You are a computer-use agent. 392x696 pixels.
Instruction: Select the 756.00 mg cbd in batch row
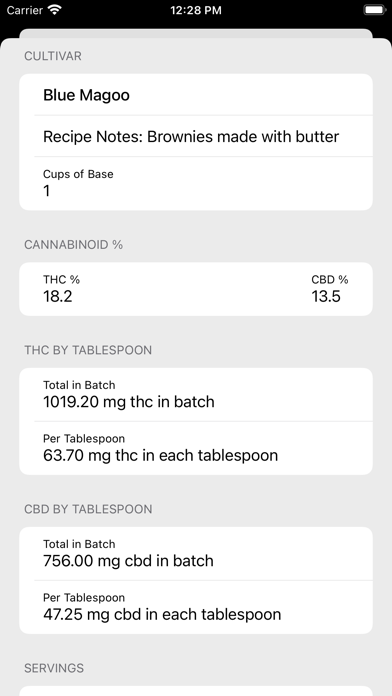pyautogui.click(x=196, y=554)
